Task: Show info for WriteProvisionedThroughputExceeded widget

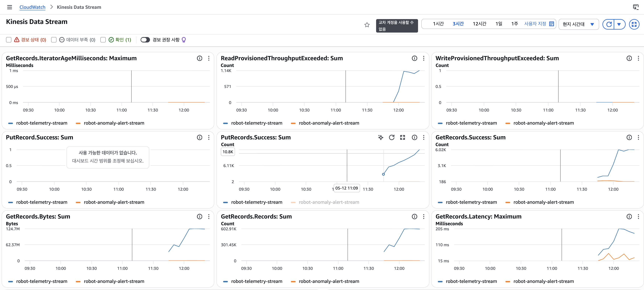Action: tap(629, 58)
